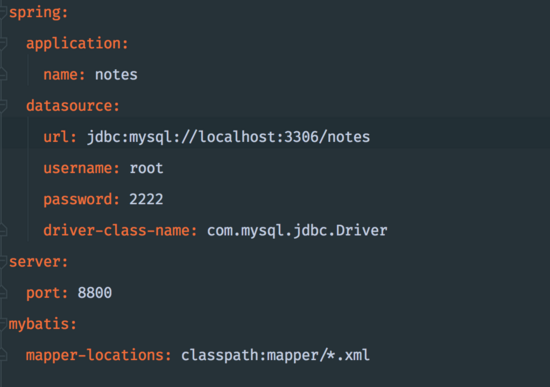This screenshot has width=550, height=387.
Task: Collapse the mybatis block fold marker
Action: click(3, 324)
